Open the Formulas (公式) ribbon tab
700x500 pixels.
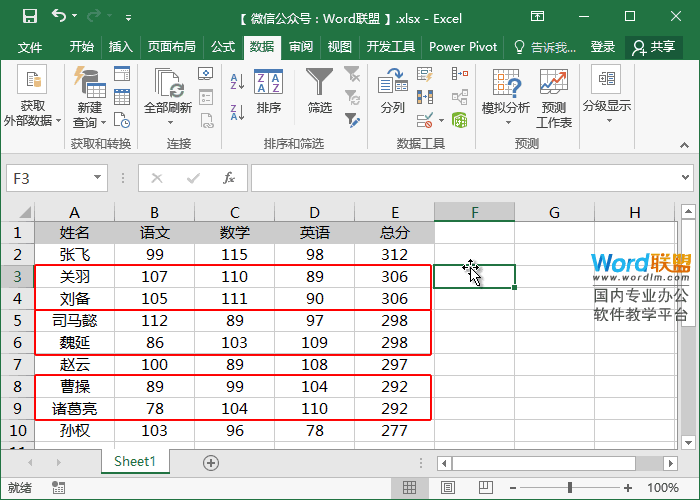[222, 47]
